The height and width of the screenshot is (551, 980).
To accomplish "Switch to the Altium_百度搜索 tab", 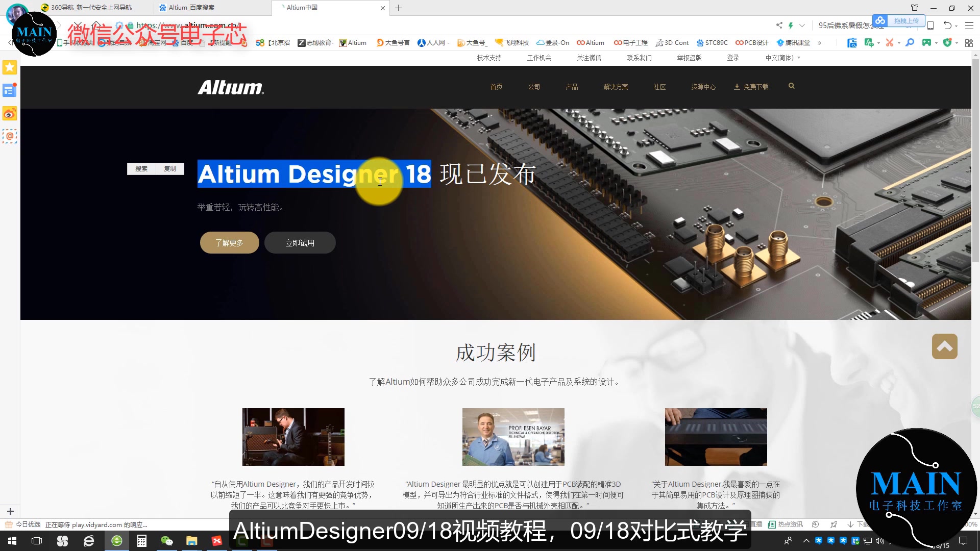I will (213, 8).
